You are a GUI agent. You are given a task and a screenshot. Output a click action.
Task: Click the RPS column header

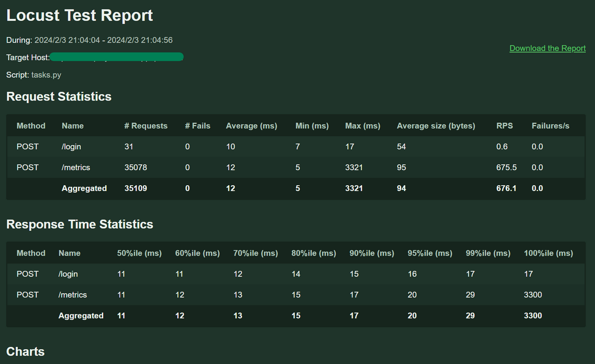pyautogui.click(x=505, y=126)
